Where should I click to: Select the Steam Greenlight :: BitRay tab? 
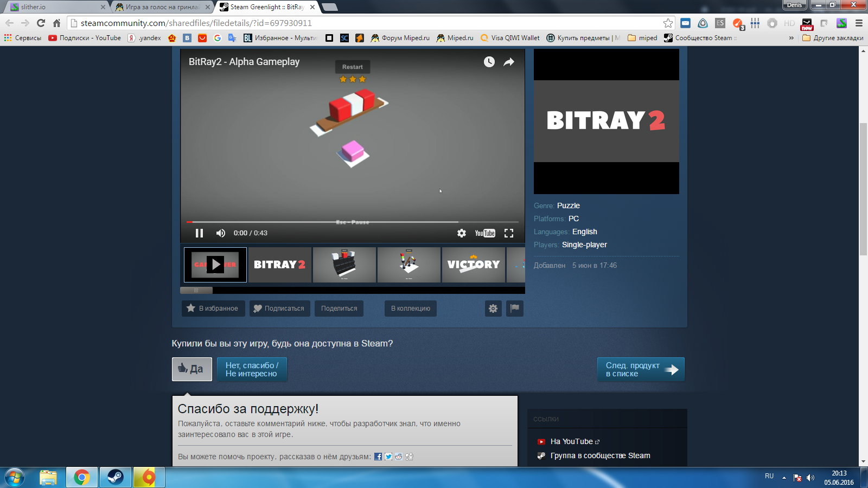click(x=267, y=7)
